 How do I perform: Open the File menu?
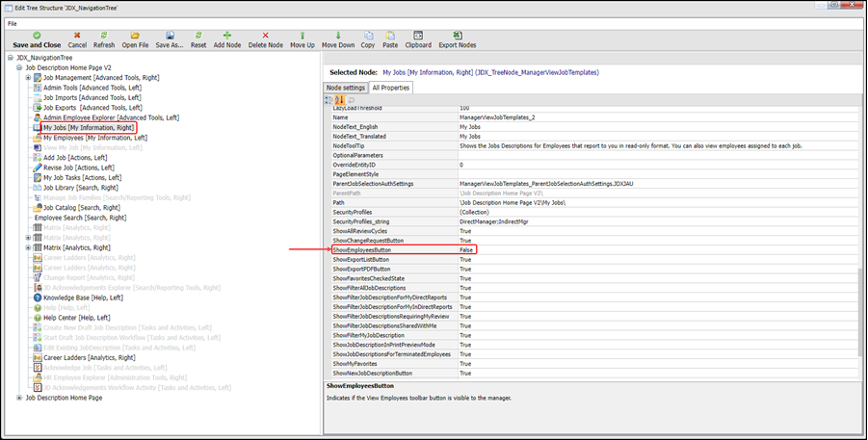coord(13,23)
